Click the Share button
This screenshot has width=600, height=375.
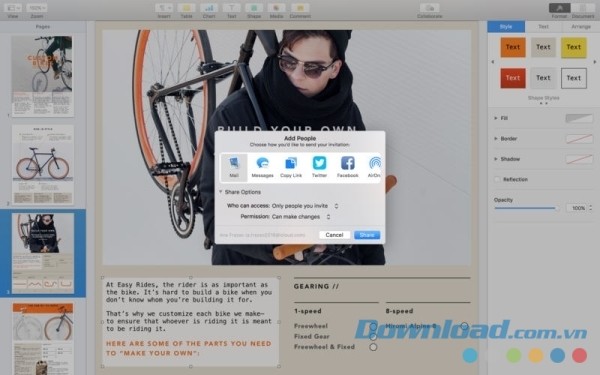pyautogui.click(x=367, y=235)
